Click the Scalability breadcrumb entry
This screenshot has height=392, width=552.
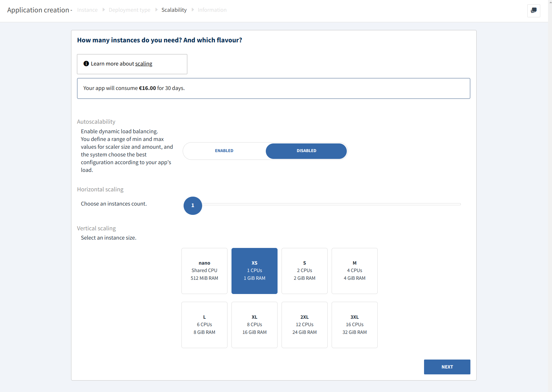click(x=174, y=10)
